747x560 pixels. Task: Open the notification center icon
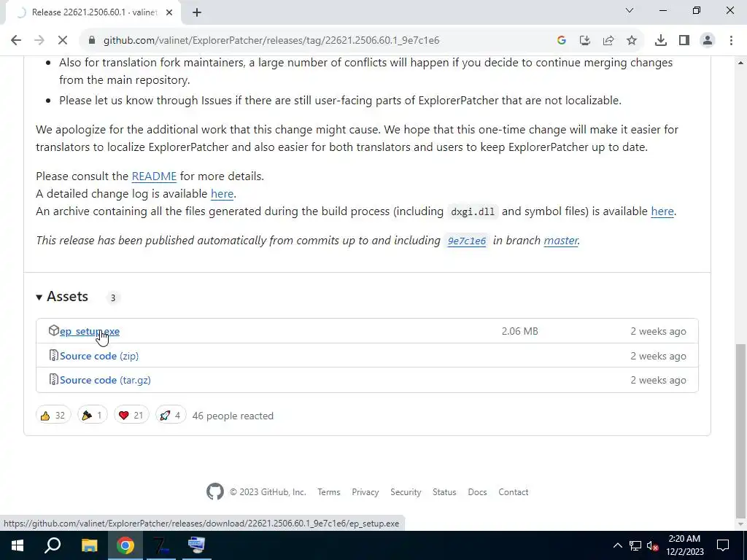pyautogui.click(x=723, y=545)
